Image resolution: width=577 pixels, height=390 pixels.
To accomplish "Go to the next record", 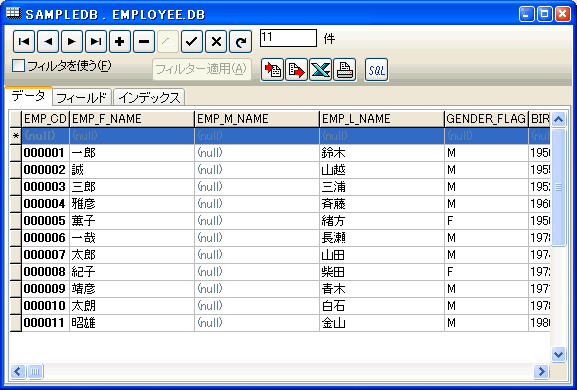I will [x=72, y=41].
